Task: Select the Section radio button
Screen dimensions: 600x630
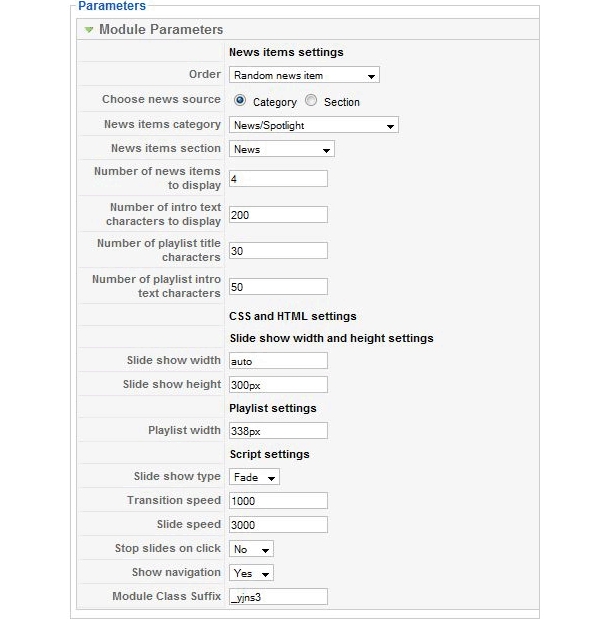Action: (311, 101)
